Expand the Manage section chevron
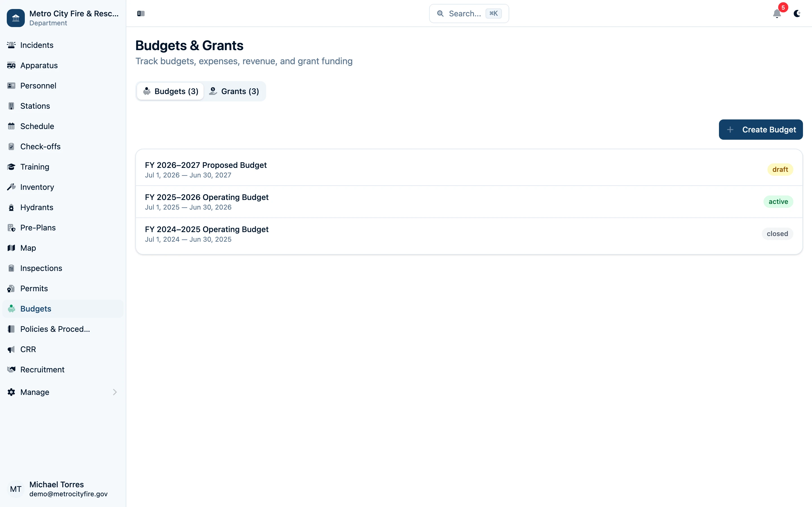The height and width of the screenshot is (507, 812). point(115,392)
